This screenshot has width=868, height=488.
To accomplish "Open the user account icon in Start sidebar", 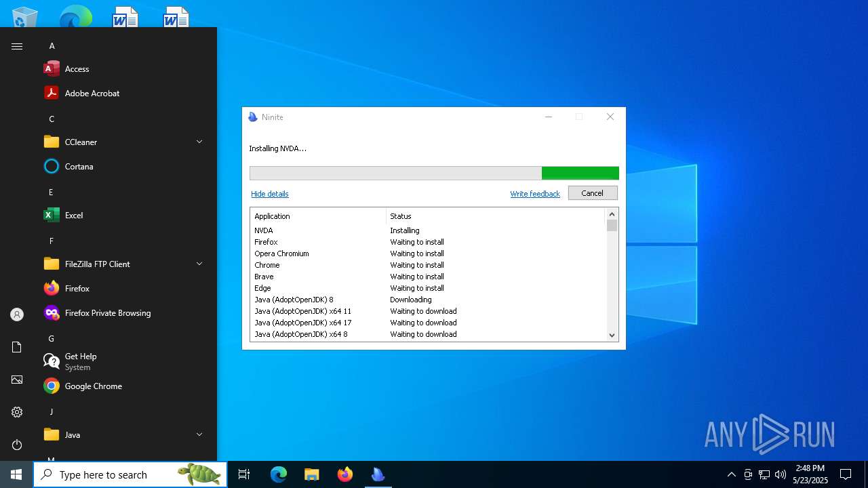I will [x=17, y=314].
